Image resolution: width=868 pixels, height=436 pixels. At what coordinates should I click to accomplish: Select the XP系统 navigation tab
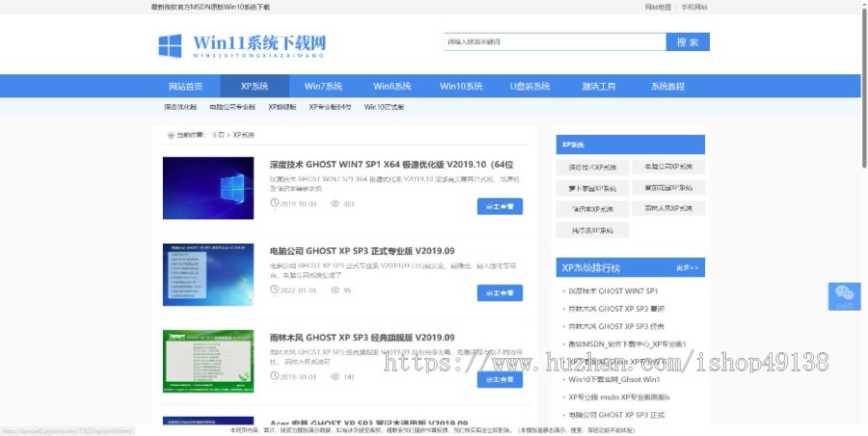point(255,87)
